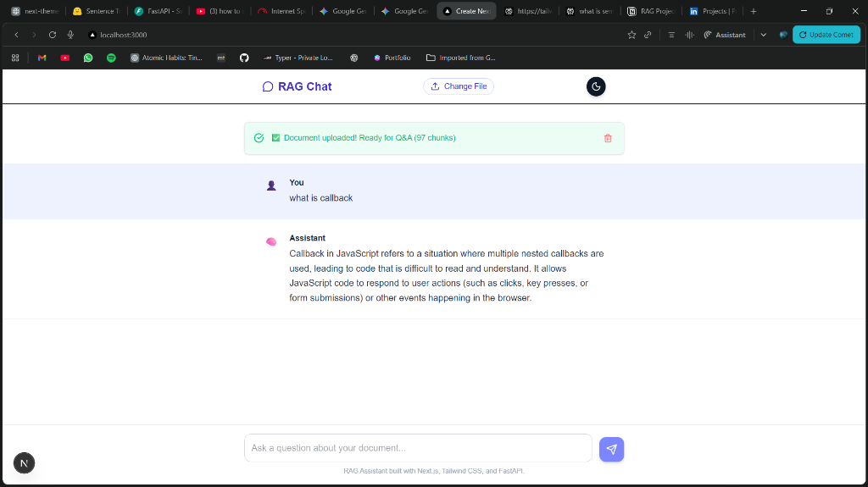The width and height of the screenshot is (868, 487).
Task: Delete the uploaded document via trash icon
Action: pyautogui.click(x=608, y=138)
